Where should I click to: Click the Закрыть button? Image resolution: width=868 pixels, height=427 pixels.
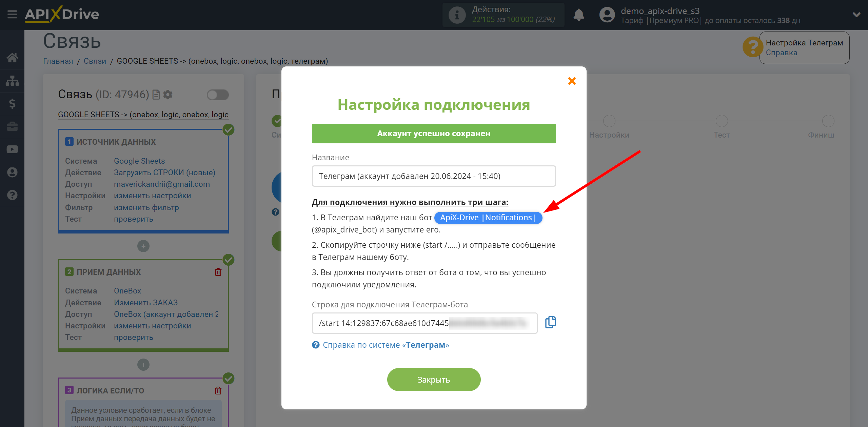434,380
